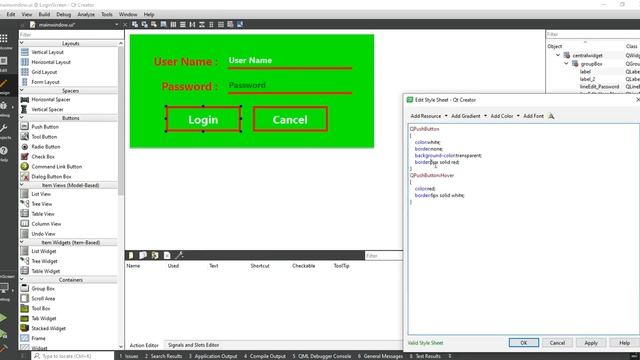Select the Cancel button on the green form
Image resolution: width=640 pixels, height=360 pixels.
pyautogui.click(x=290, y=119)
